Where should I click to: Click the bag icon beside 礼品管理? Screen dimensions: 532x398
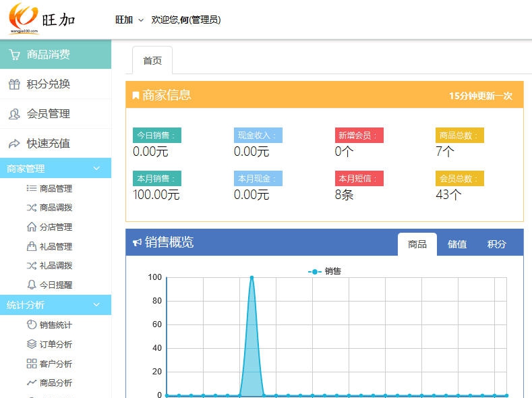click(31, 246)
